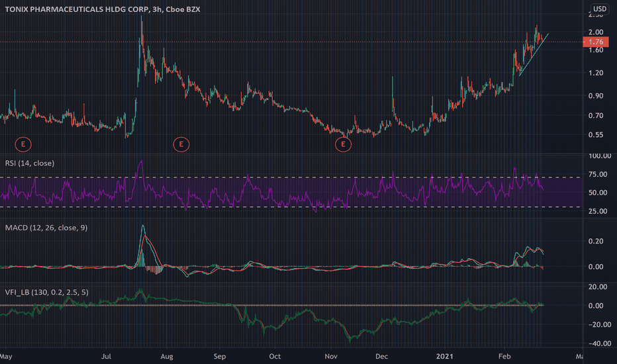Click the 2021 label on time axis

444,357
